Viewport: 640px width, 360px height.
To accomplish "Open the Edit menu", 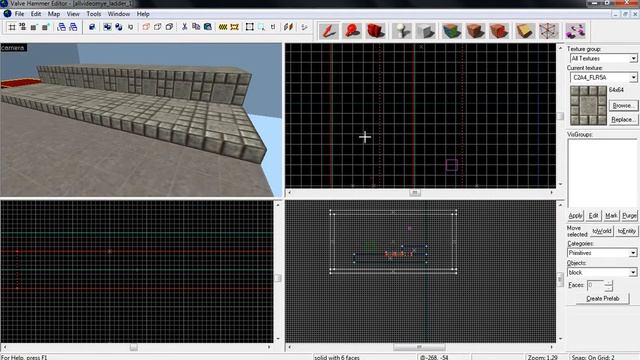I will (36, 14).
